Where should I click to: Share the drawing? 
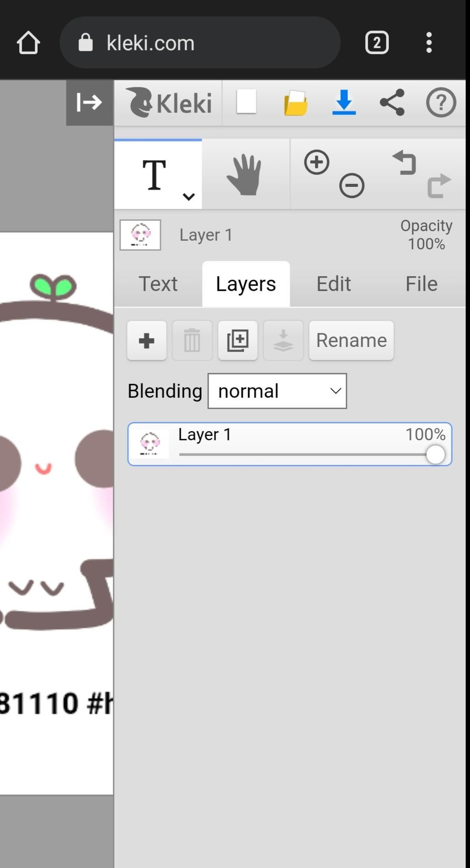click(392, 102)
